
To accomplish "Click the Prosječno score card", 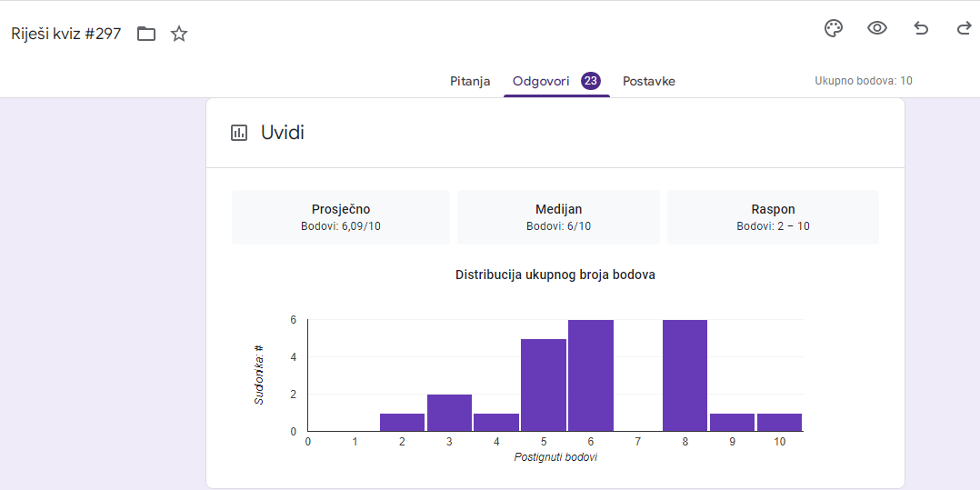I will (x=341, y=217).
